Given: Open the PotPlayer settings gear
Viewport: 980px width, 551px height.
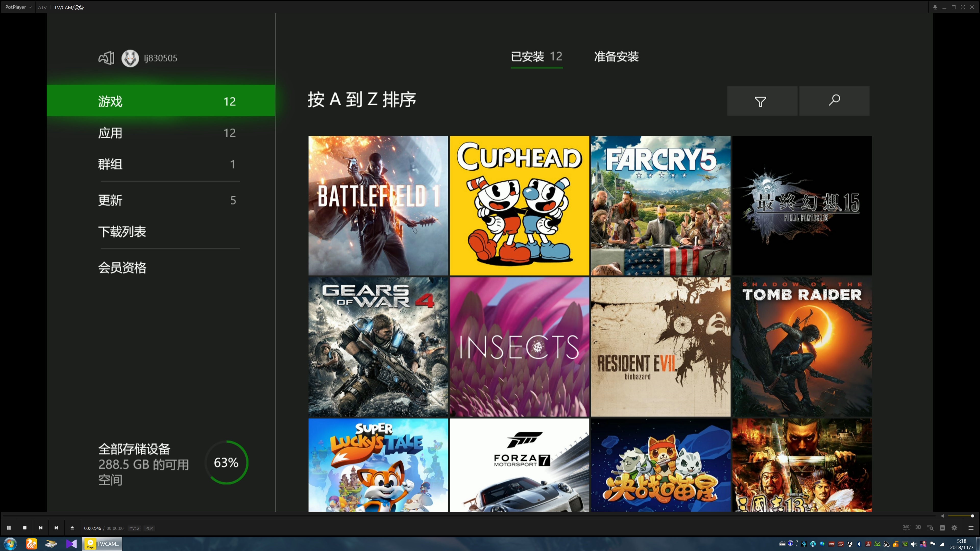Looking at the screenshot, I should [954, 528].
